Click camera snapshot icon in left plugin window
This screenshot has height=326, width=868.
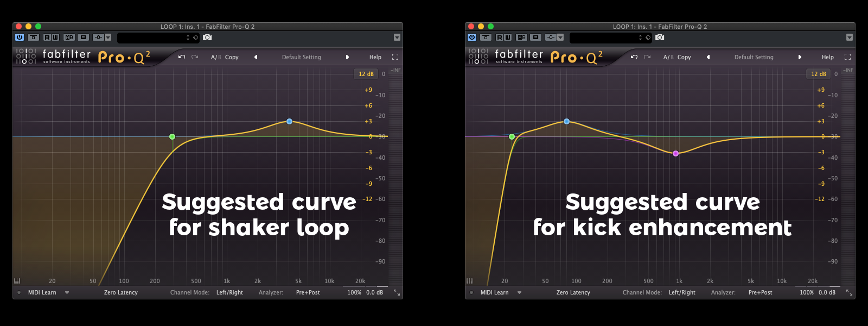coord(207,37)
